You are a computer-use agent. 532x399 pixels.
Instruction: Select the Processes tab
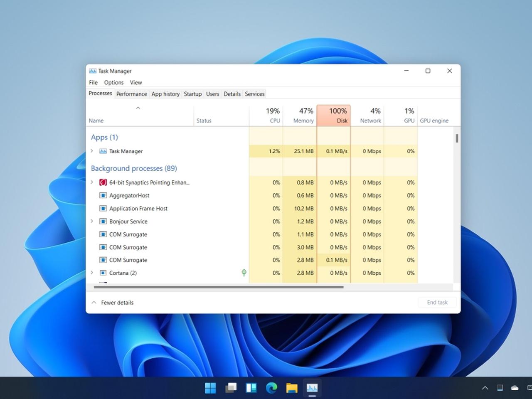point(100,94)
